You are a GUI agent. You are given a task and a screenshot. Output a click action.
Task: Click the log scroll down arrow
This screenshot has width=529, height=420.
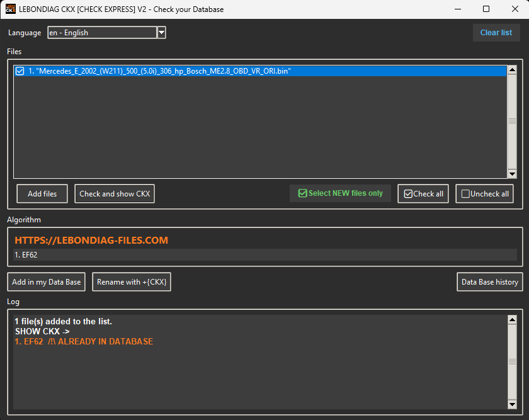tap(512, 404)
